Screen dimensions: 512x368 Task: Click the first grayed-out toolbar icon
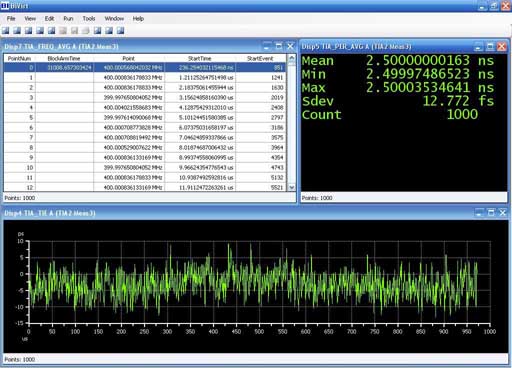(x=63, y=31)
